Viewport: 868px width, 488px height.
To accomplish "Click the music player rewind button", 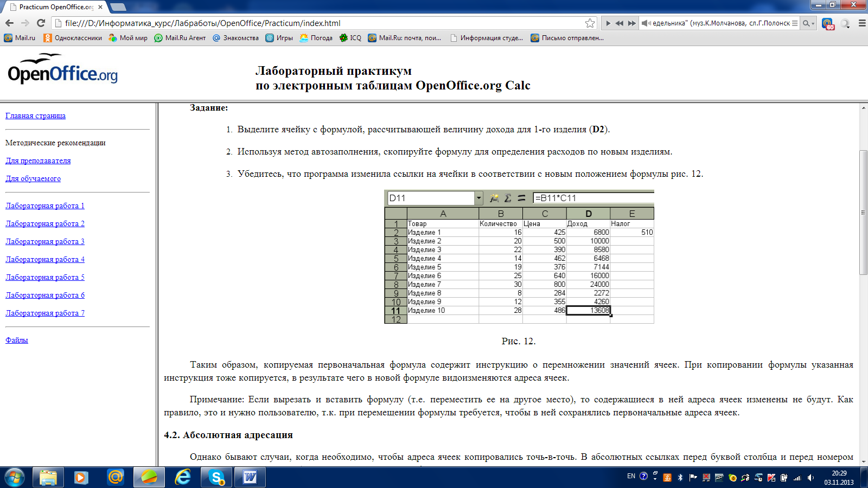I will tap(619, 23).
